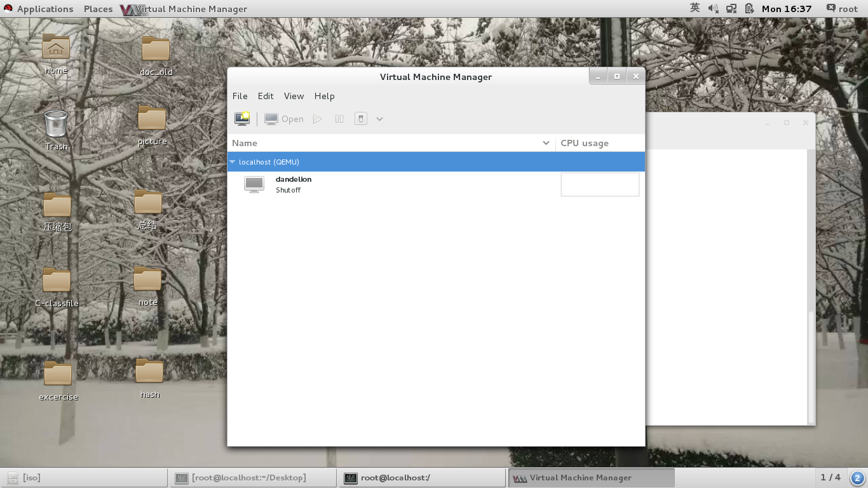Switch to the [iso] taskbar window

click(85, 478)
